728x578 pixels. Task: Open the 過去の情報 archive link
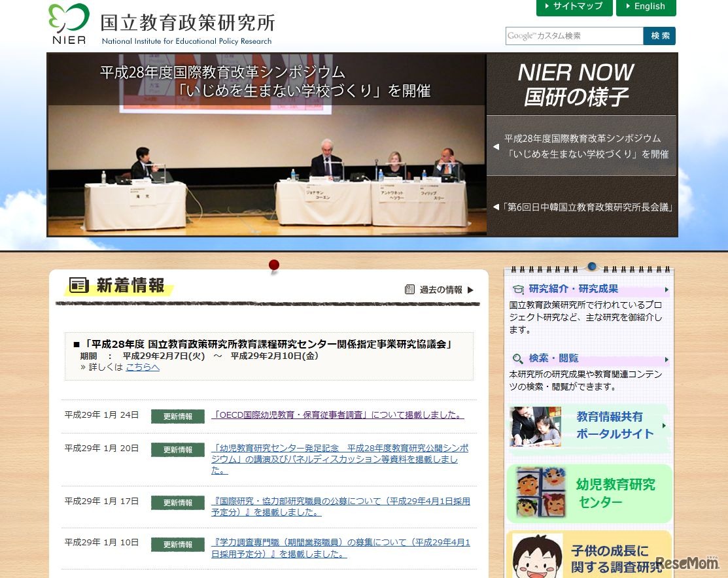pos(442,290)
